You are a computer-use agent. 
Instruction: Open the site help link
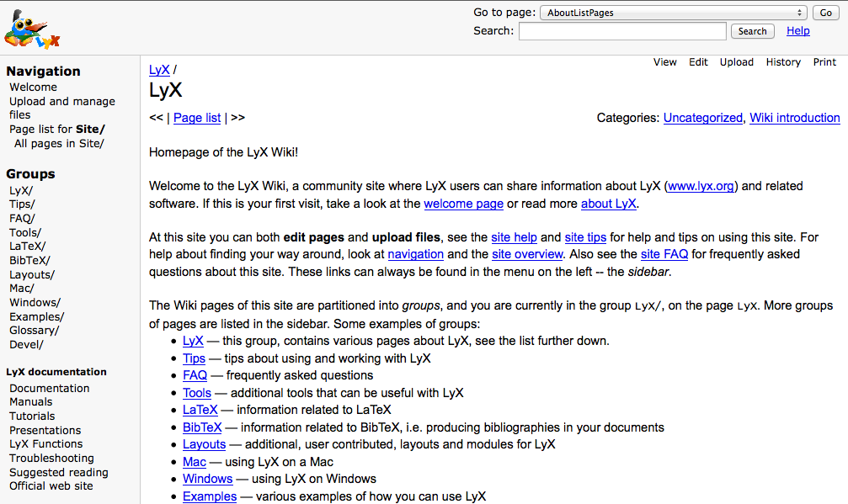(x=514, y=237)
